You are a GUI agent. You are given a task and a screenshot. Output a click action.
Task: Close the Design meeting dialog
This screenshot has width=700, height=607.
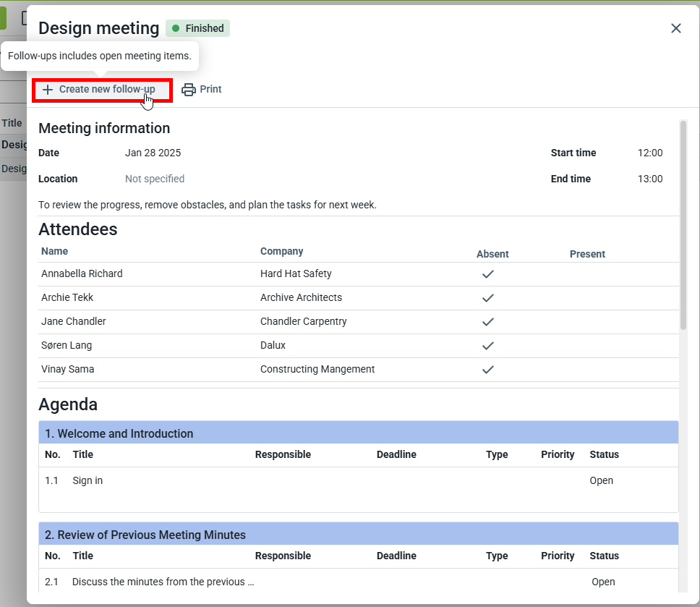(676, 28)
